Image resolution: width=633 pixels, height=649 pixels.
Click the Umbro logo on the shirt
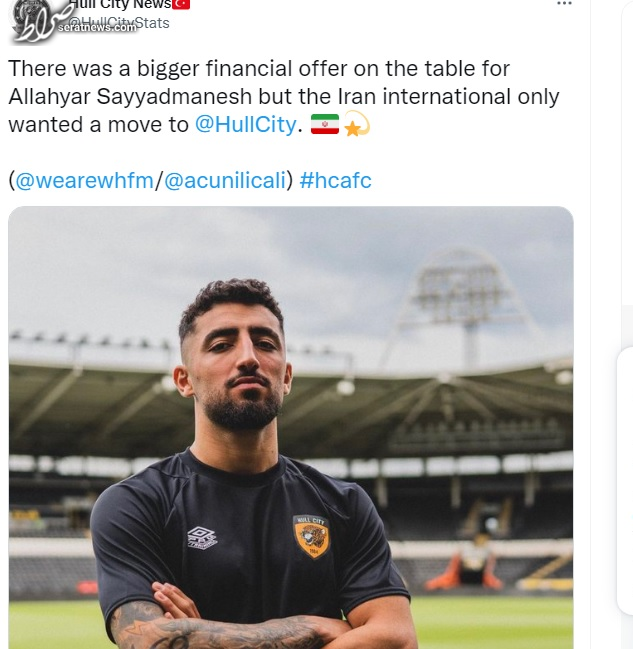(x=202, y=538)
